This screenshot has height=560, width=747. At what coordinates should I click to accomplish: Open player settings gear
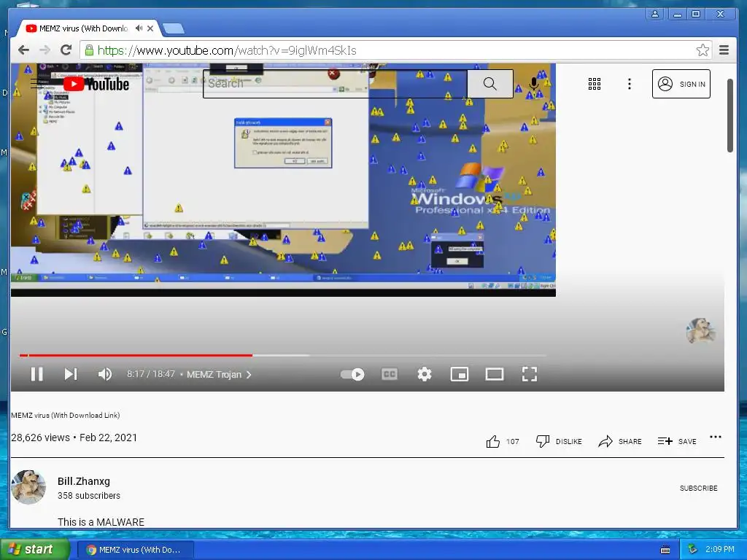(x=424, y=374)
